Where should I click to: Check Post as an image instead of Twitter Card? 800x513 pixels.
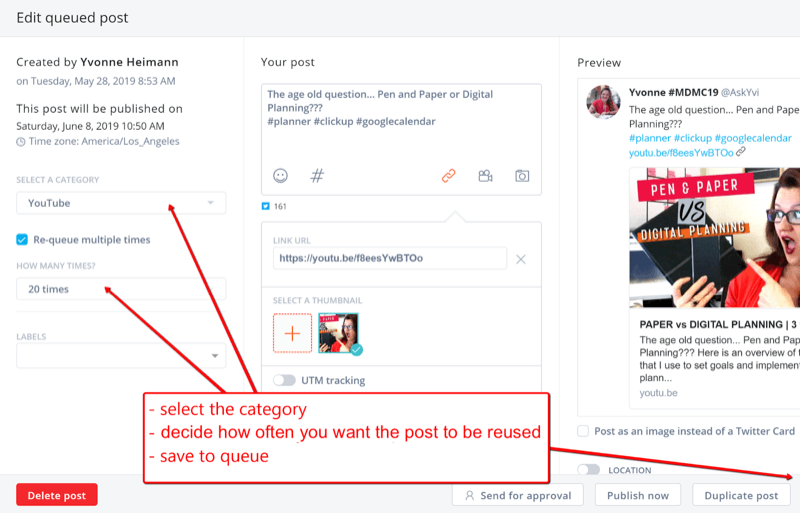pyautogui.click(x=583, y=431)
